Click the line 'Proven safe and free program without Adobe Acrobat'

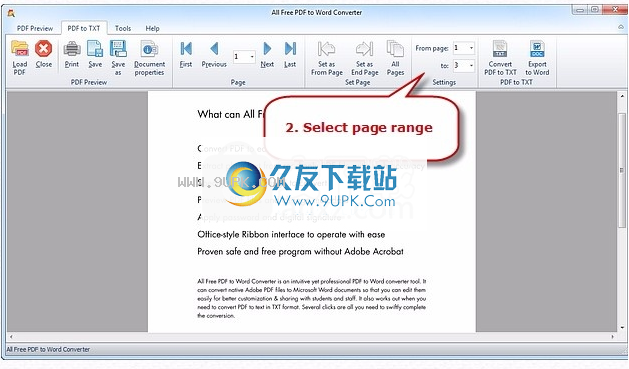coord(300,252)
